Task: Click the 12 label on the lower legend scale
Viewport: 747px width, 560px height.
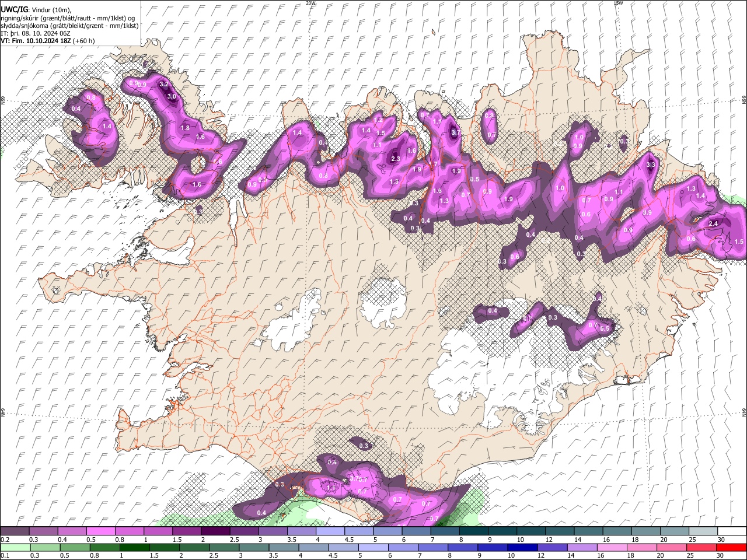Action: 540,555
